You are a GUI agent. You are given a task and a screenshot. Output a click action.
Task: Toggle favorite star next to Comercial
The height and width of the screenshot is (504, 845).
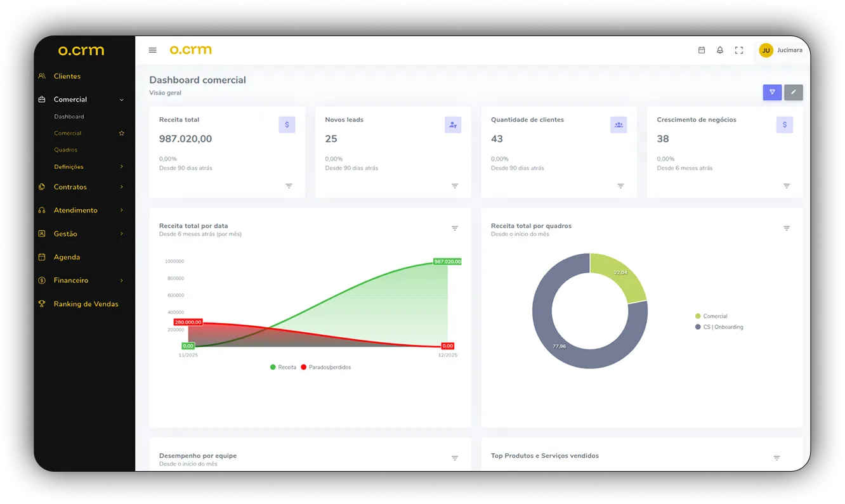point(122,133)
